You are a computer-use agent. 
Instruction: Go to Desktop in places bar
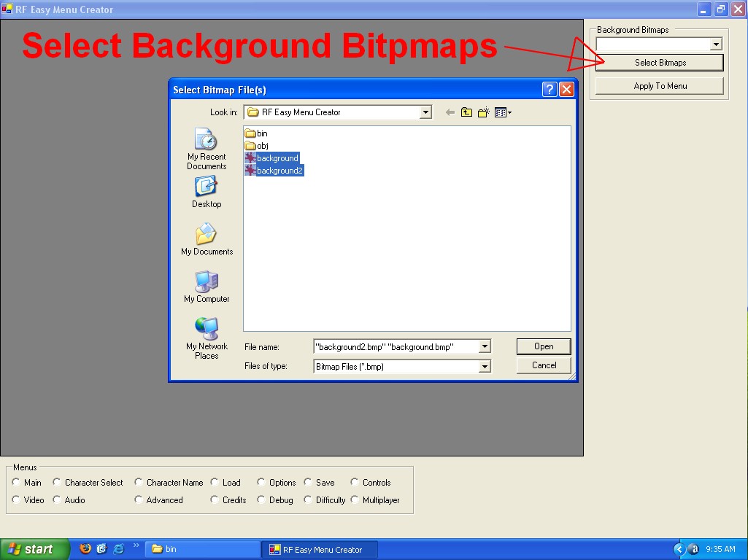pyautogui.click(x=207, y=192)
